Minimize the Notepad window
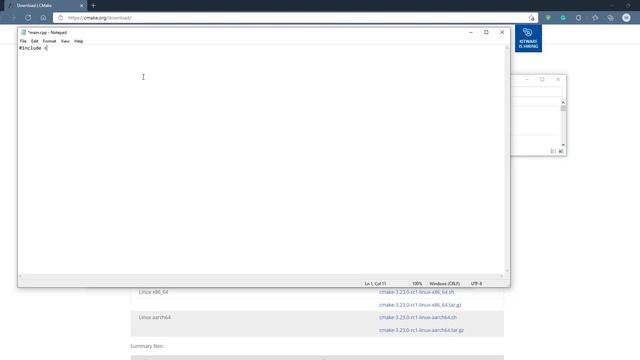 coord(471,32)
